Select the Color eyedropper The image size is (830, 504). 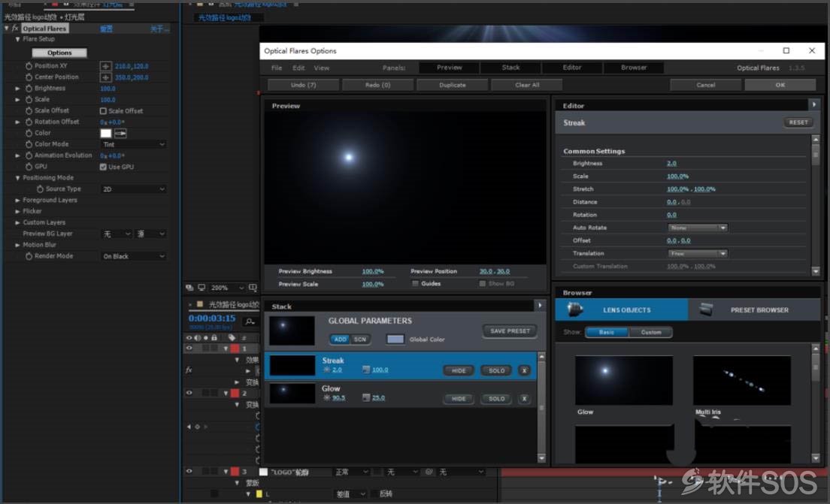tap(120, 133)
